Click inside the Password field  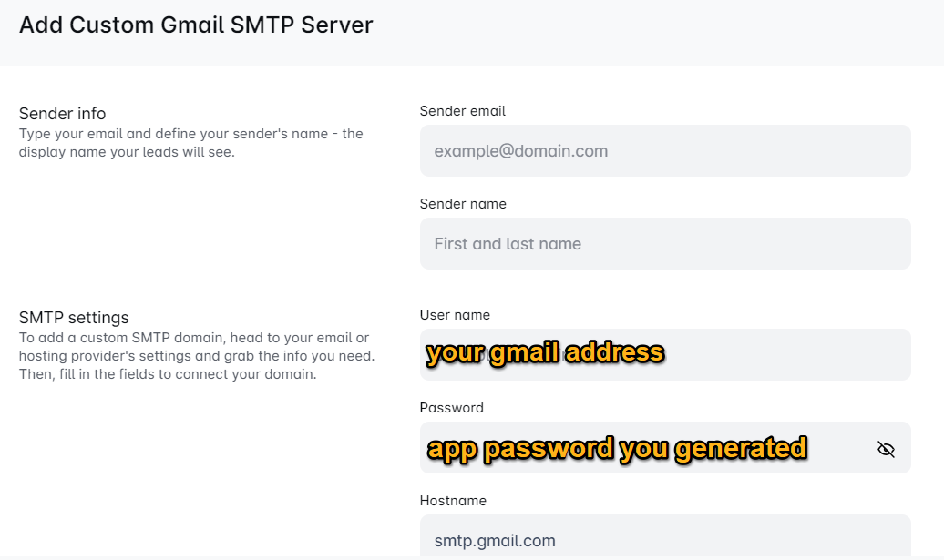tap(838, 448)
